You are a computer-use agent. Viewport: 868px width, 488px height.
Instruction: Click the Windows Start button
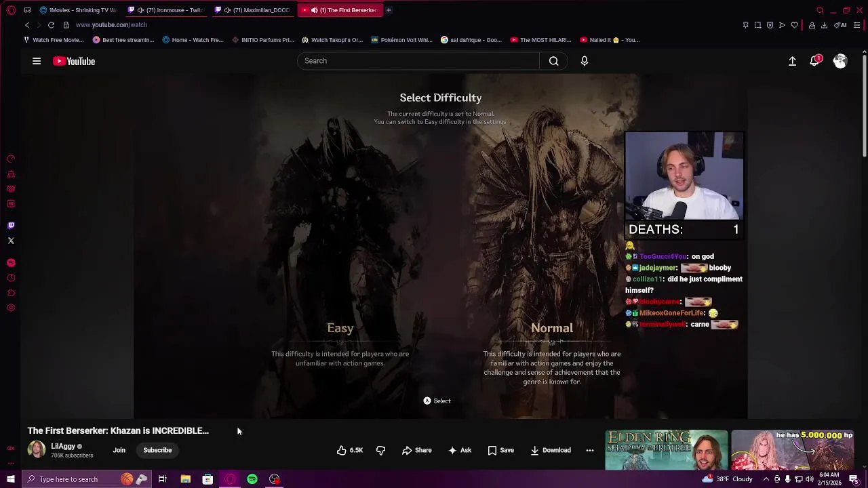pyautogui.click(x=11, y=479)
